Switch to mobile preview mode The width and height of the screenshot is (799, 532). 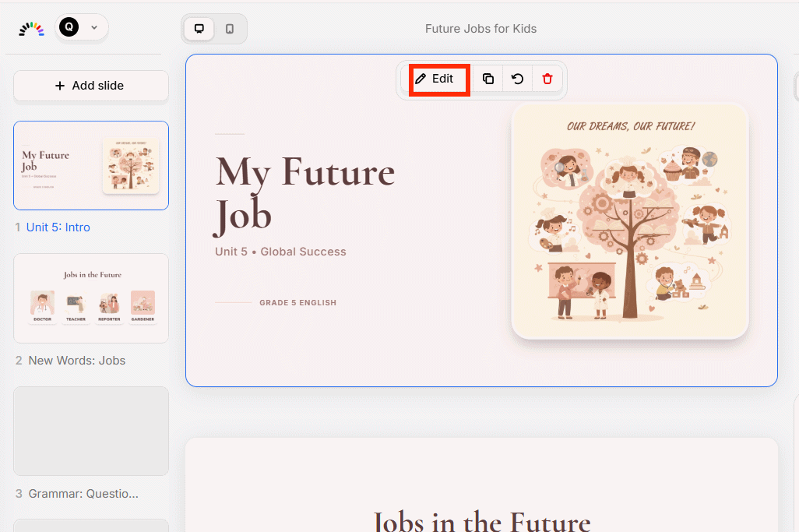pos(230,29)
